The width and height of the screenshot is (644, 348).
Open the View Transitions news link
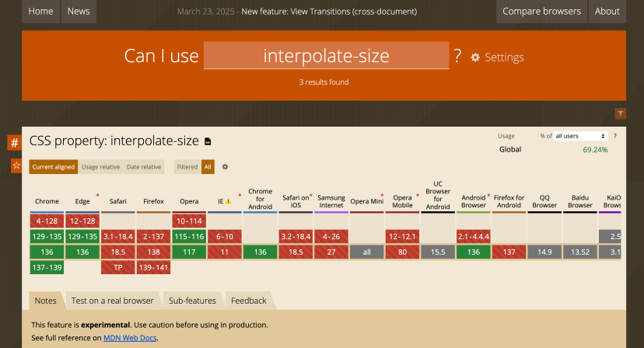(x=329, y=12)
